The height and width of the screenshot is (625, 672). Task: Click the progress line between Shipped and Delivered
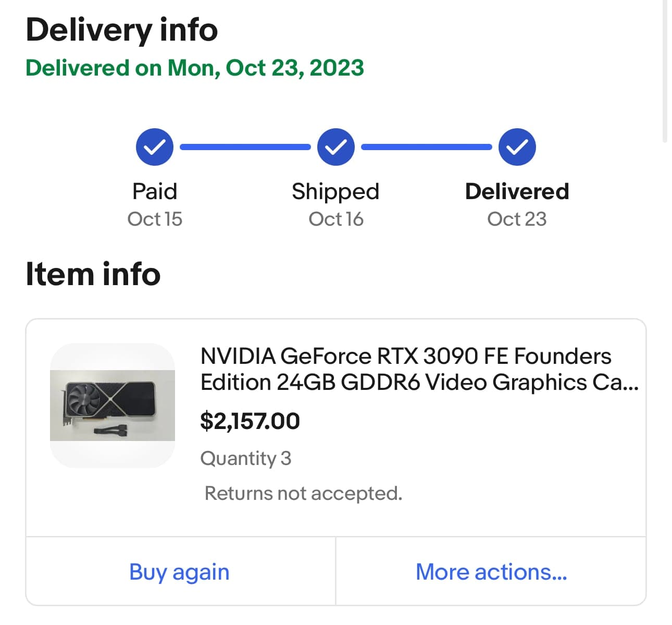click(x=426, y=147)
